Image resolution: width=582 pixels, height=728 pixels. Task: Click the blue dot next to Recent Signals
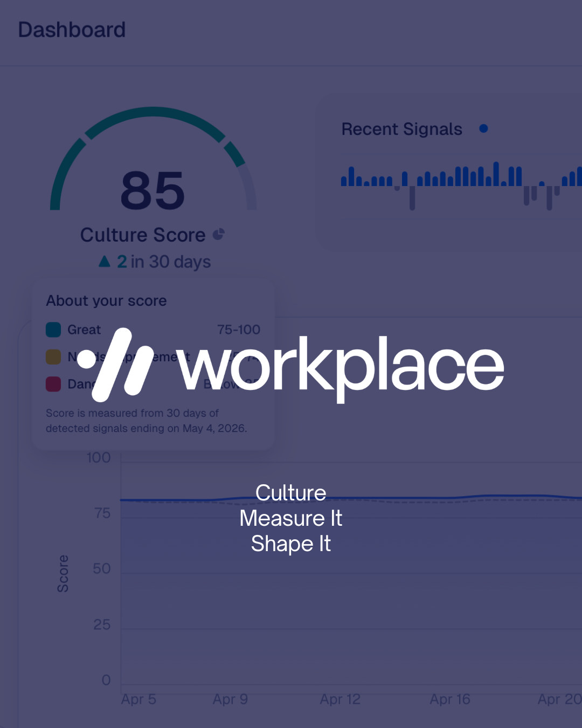pos(483,128)
